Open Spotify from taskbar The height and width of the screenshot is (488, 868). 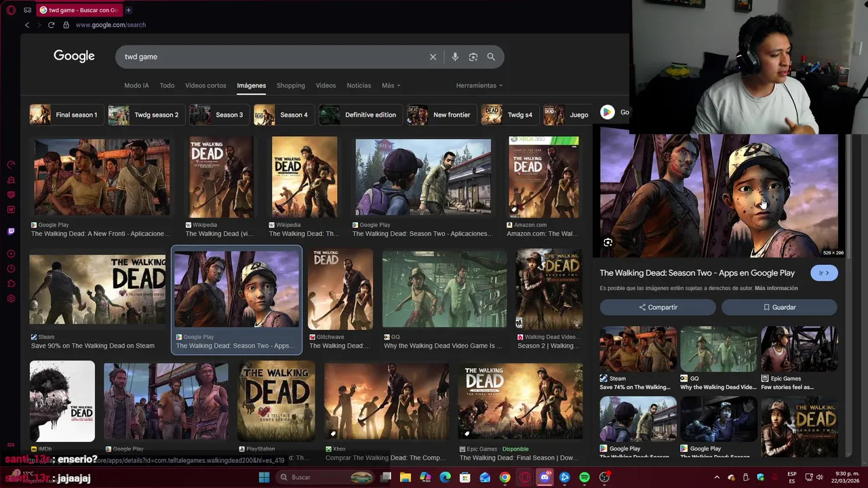click(585, 477)
